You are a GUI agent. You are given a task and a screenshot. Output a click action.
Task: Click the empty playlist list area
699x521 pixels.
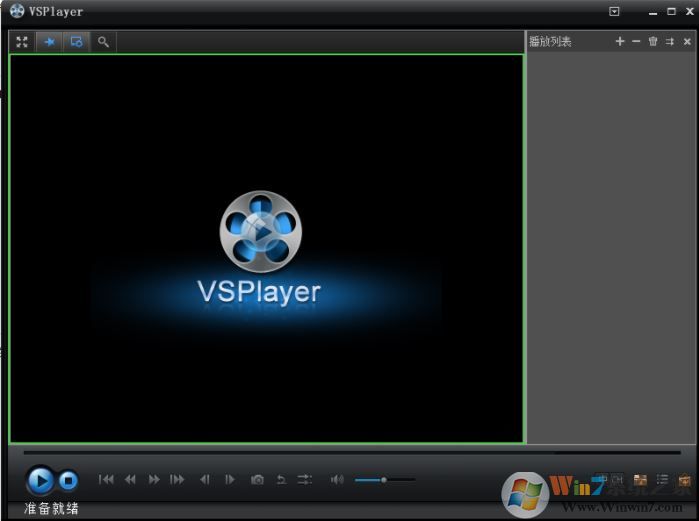pos(611,248)
